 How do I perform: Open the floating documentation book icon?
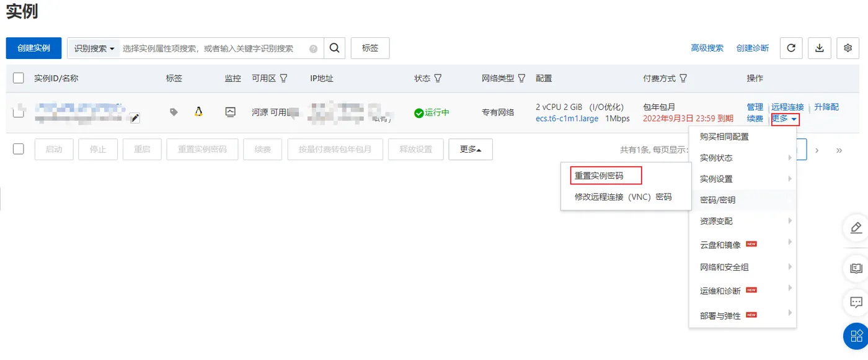coord(856,268)
